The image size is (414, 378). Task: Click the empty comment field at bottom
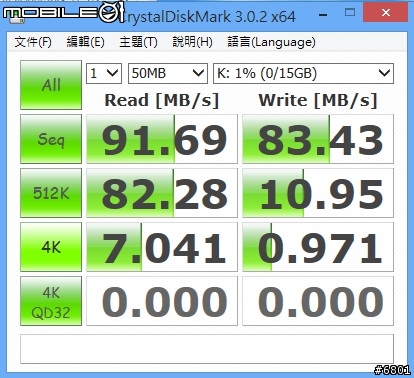(207, 349)
